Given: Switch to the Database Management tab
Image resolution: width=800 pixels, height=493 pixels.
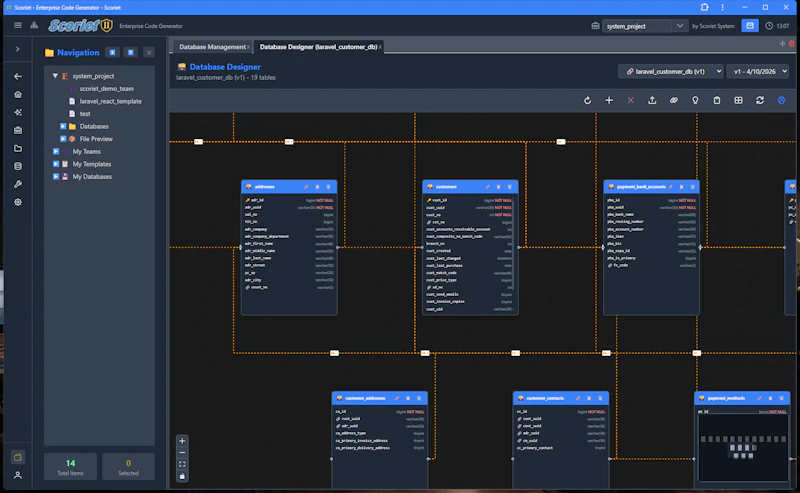Looking at the screenshot, I should 212,47.
